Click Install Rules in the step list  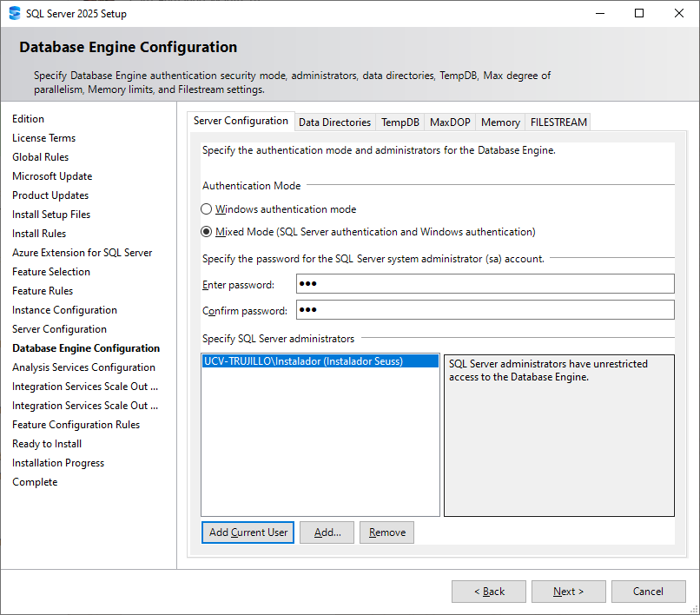[39, 234]
